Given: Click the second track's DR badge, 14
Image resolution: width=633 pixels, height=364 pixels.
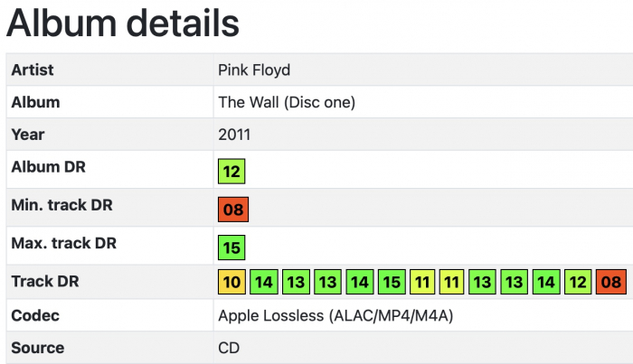Looking at the screenshot, I should (x=263, y=283).
